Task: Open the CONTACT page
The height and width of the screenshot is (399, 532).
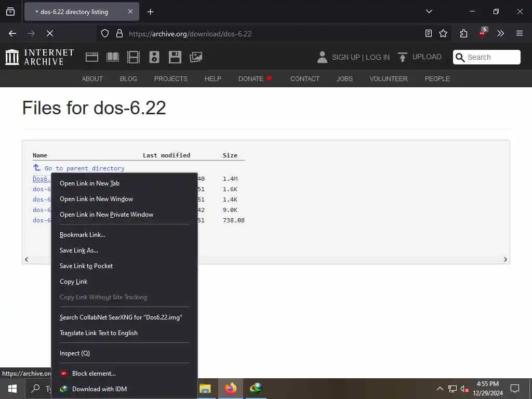Action: click(x=304, y=79)
